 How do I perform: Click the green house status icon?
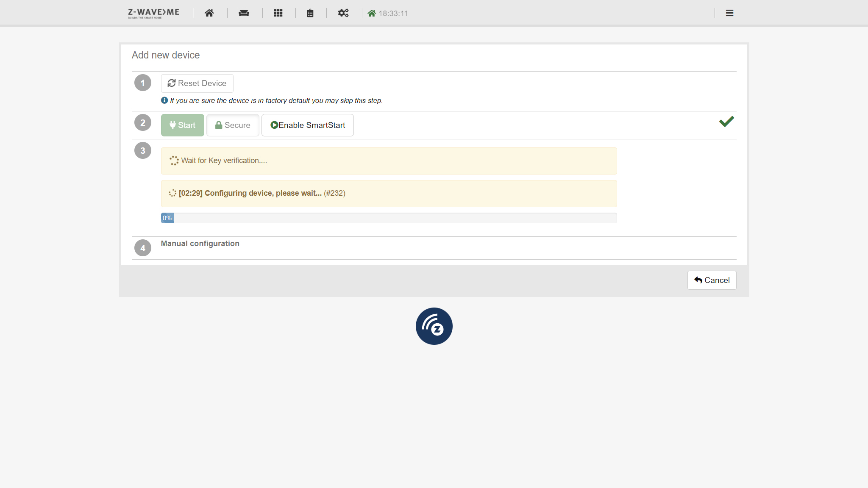(x=372, y=13)
